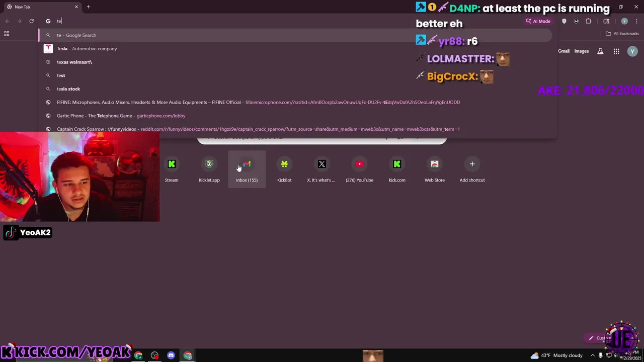This screenshot has height=362, width=644.
Task: Select the 'texas walmasrt\' history suggestion
Action: tap(295, 62)
